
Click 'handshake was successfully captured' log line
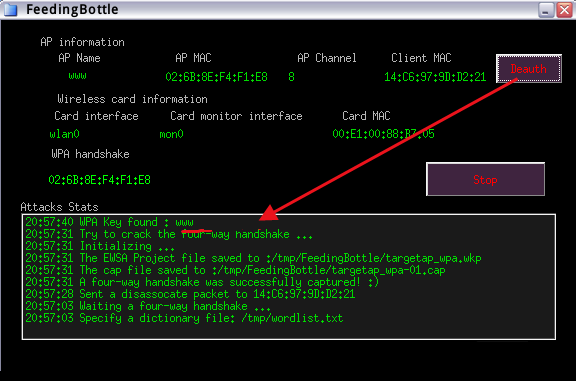(x=202, y=282)
